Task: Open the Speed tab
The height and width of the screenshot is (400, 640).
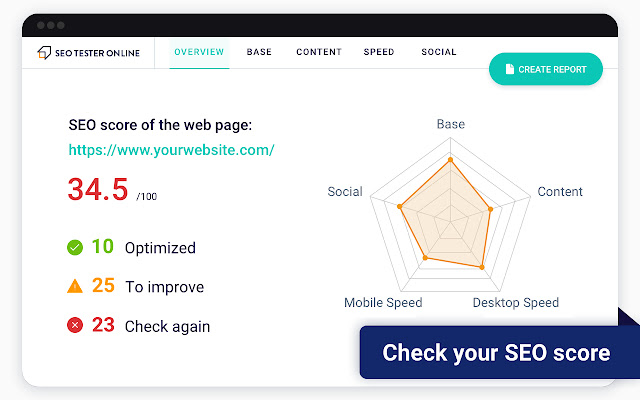Action: [379, 52]
